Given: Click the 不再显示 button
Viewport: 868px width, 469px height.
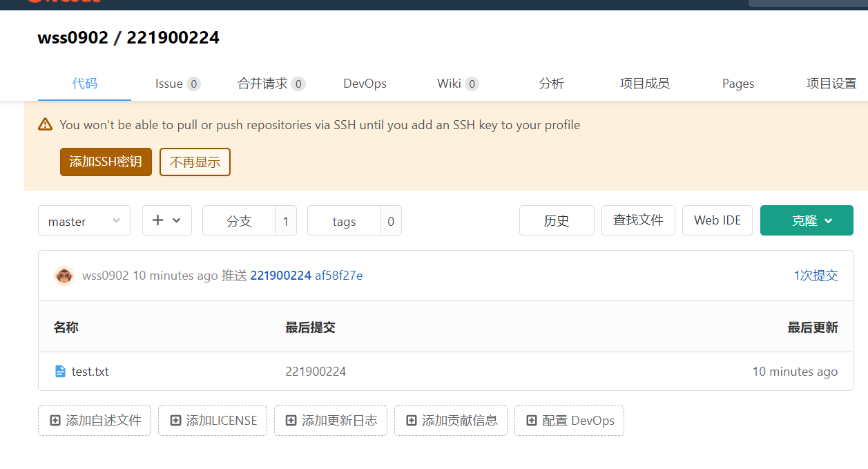Looking at the screenshot, I should [195, 162].
